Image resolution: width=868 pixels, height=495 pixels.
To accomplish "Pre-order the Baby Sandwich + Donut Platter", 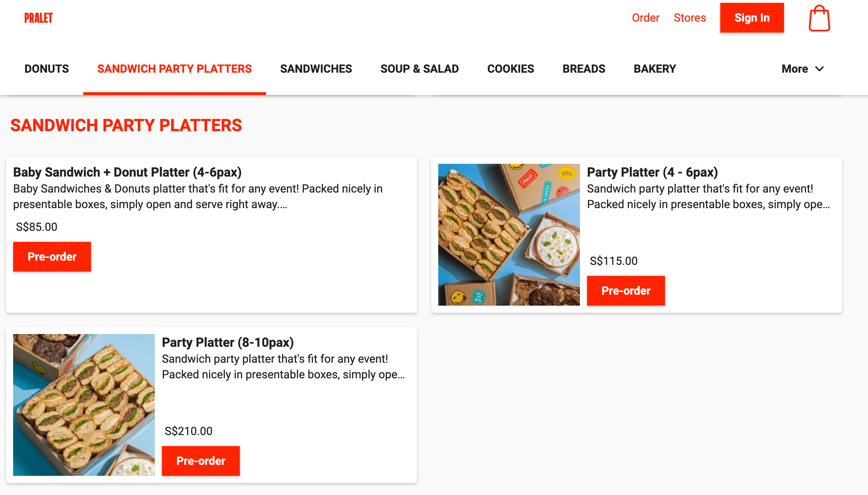I will (x=52, y=257).
